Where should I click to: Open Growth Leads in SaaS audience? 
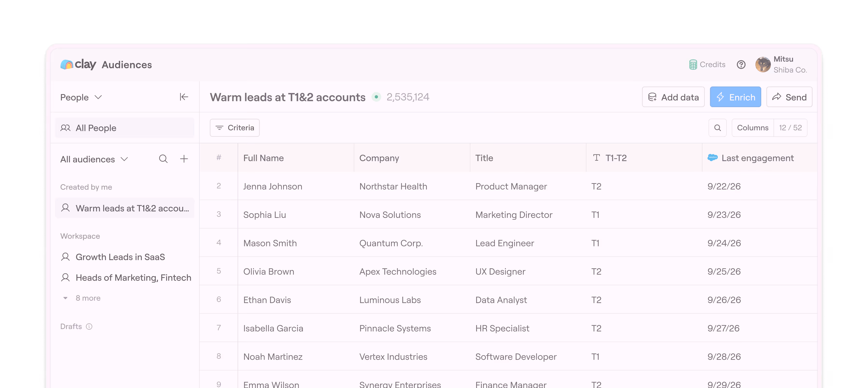125,257
